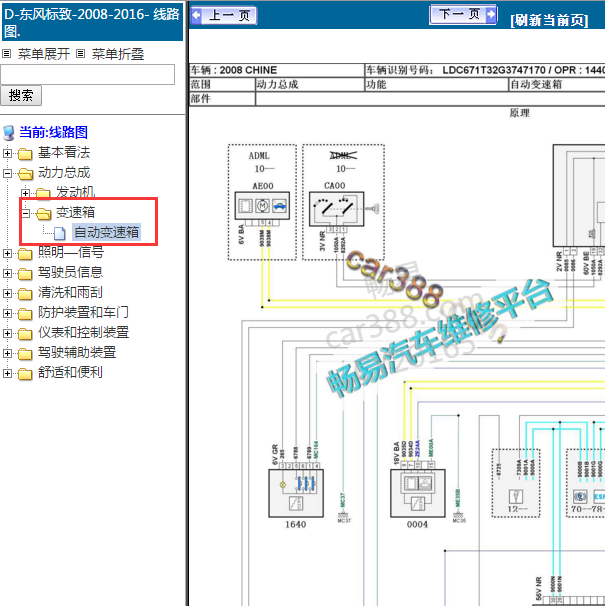This screenshot has width=605, height=606.
Task: Click the 变速箱 open folder icon
Action: click(44, 214)
